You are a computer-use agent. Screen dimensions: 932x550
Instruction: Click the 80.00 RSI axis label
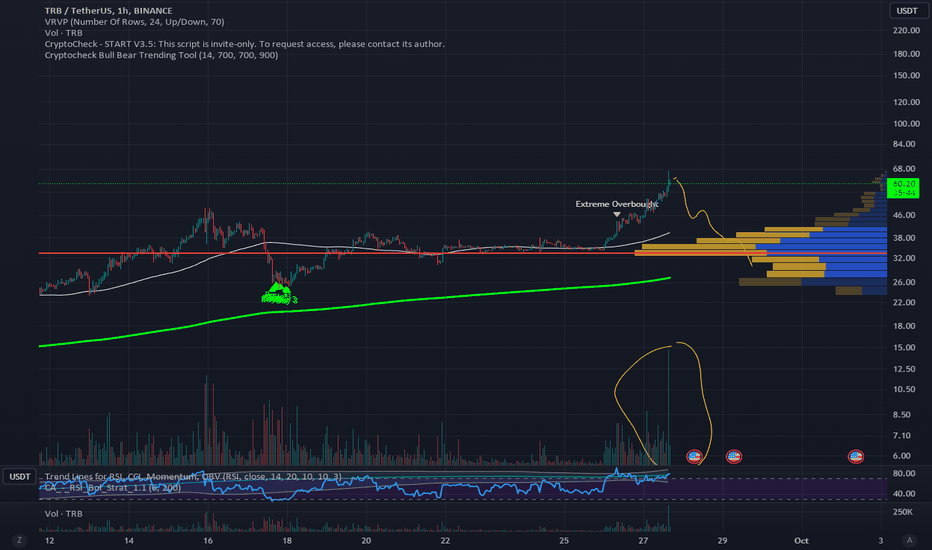pyautogui.click(x=903, y=473)
